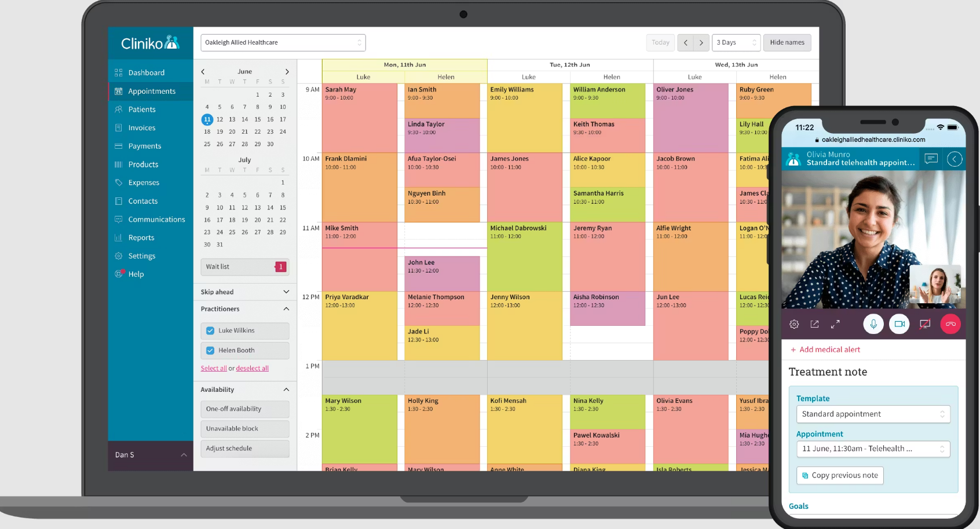The width and height of the screenshot is (980, 529).
Task: Tap the self-view video thumbnail on phone
Action: click(934, 284)
